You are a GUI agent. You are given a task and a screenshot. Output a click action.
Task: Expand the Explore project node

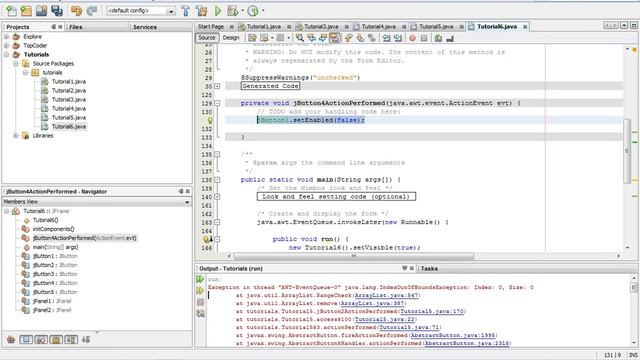coord(7,37)
